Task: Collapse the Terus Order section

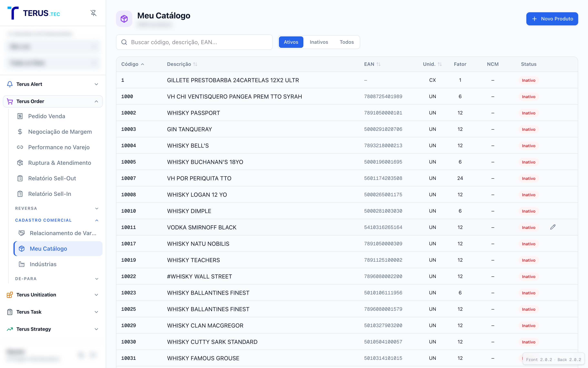Action: click(96, 101)
